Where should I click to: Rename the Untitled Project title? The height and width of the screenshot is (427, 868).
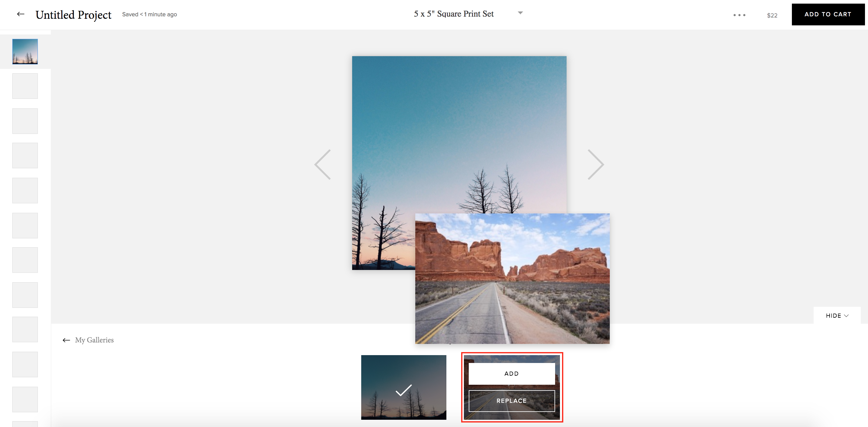pos(73,15)
